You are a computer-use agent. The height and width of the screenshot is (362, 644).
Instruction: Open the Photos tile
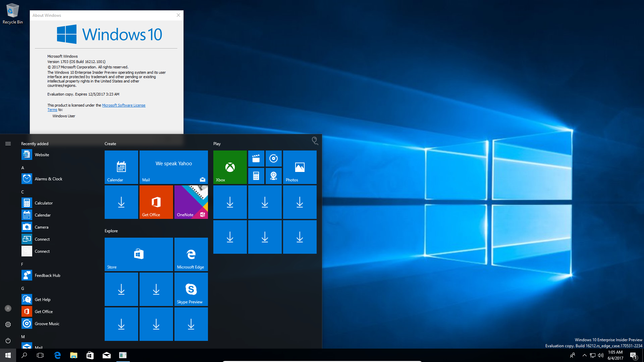(x=300, y=167)
